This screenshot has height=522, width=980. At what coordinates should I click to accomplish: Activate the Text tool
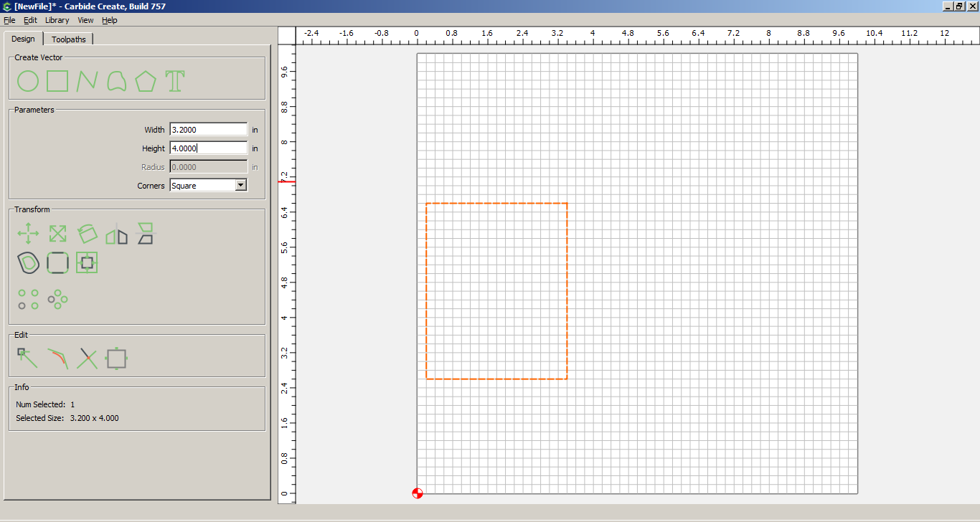pos(175,81)
